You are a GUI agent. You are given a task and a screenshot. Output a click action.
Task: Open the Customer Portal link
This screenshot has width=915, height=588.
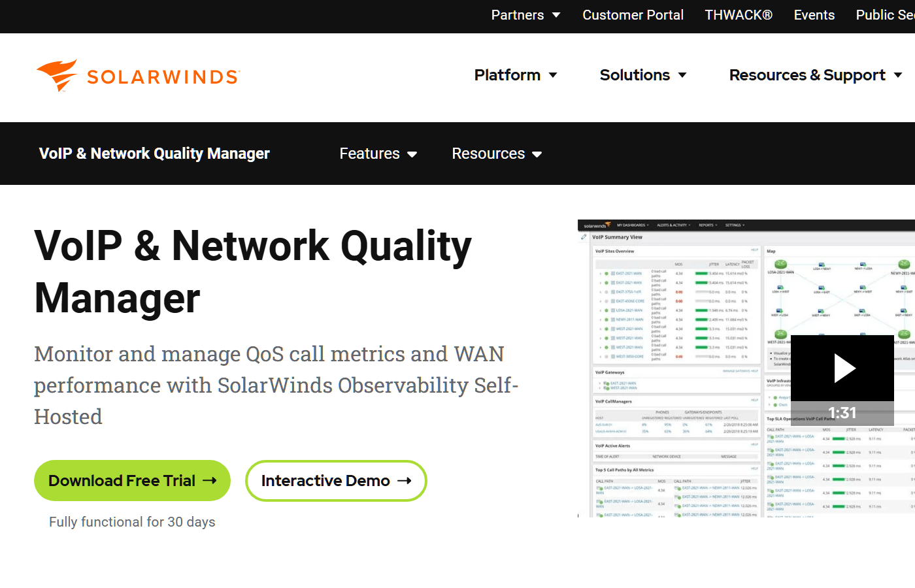coord(633,15)
